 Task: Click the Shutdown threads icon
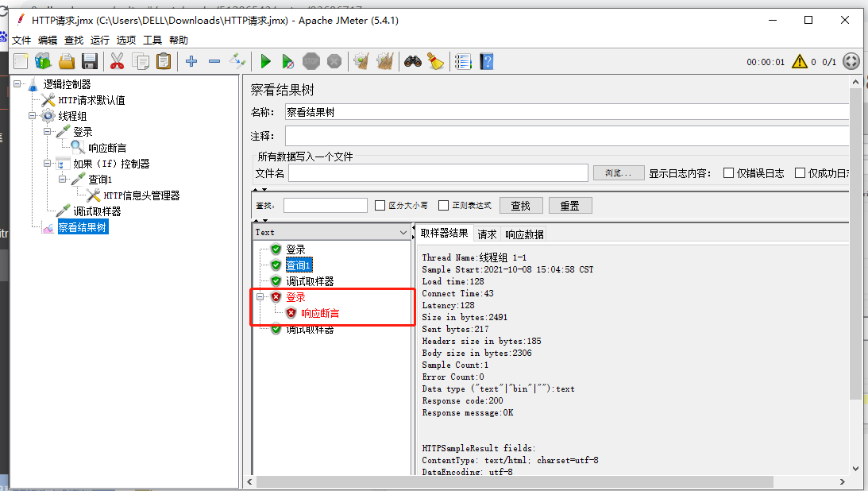coord(334,61)
